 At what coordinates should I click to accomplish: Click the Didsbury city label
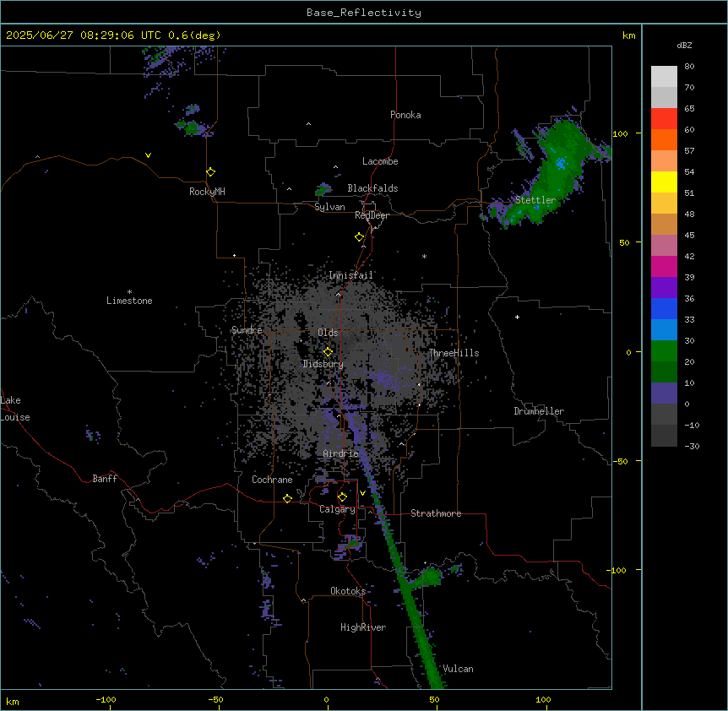point(323,364)
